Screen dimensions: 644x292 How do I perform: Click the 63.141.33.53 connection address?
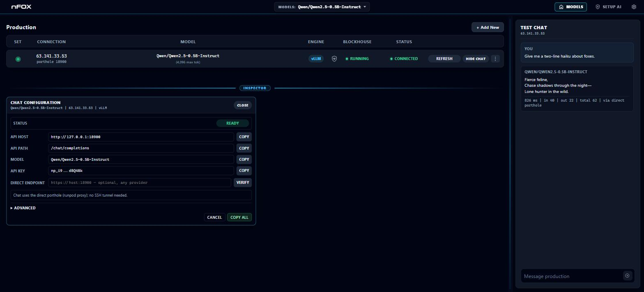[x=51, y=56]
